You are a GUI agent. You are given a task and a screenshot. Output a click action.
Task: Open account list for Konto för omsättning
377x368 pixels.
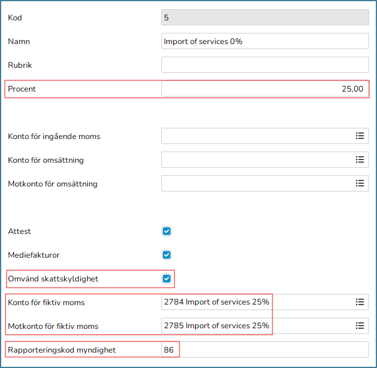click(x=360, y=159)
